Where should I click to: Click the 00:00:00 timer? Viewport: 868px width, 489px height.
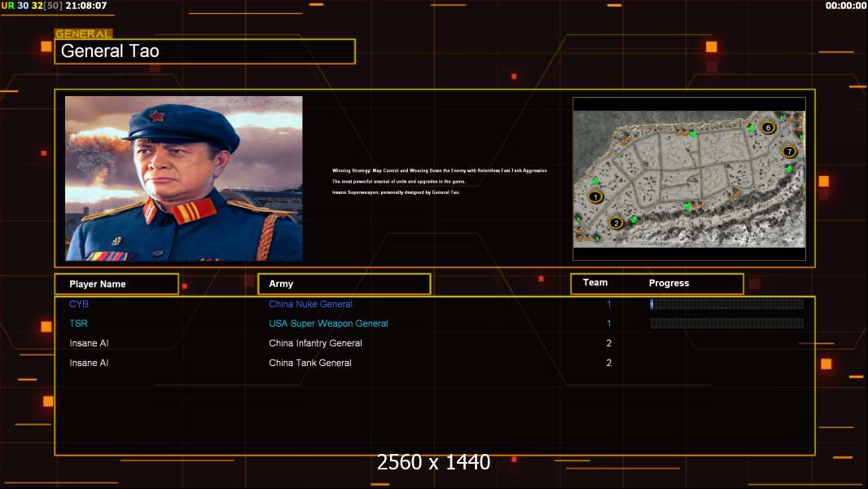[x=845, y=6]
